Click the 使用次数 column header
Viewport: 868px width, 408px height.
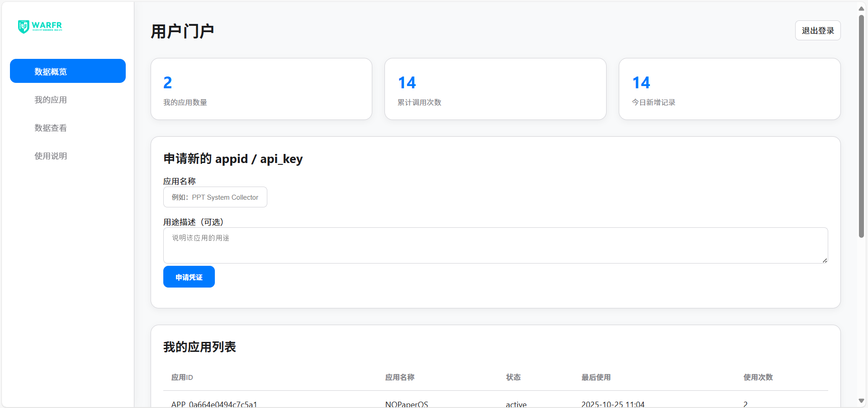[x=758, y=377]
